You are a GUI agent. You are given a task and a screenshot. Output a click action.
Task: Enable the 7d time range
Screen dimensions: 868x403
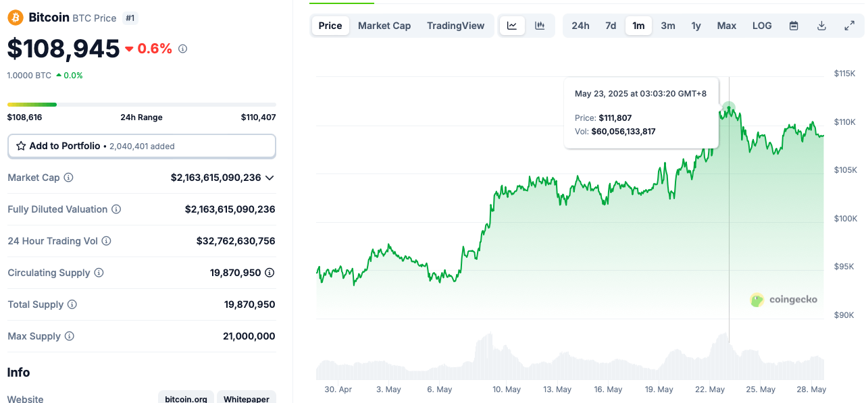(610, 25)
